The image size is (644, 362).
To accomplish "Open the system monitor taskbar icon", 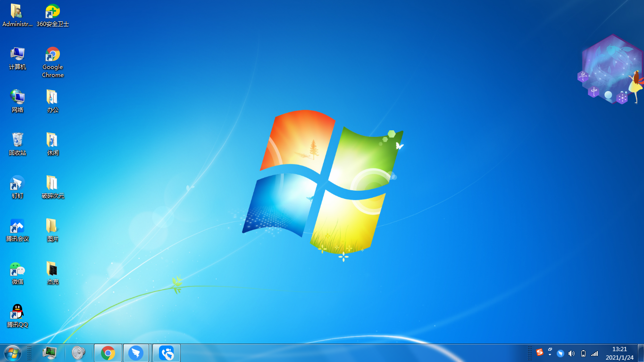I will click(x=50, y=353).
